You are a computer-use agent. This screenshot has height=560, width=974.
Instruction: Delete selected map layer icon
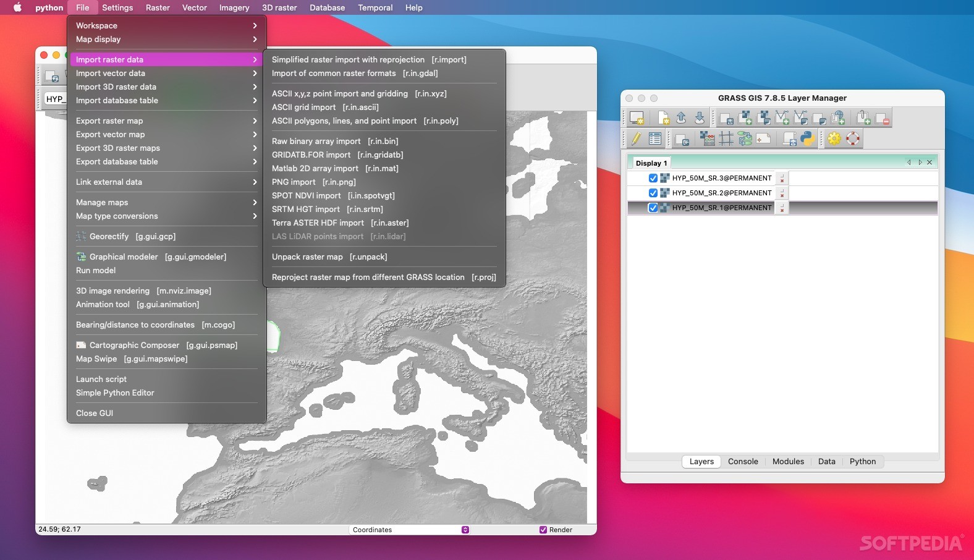882,117
